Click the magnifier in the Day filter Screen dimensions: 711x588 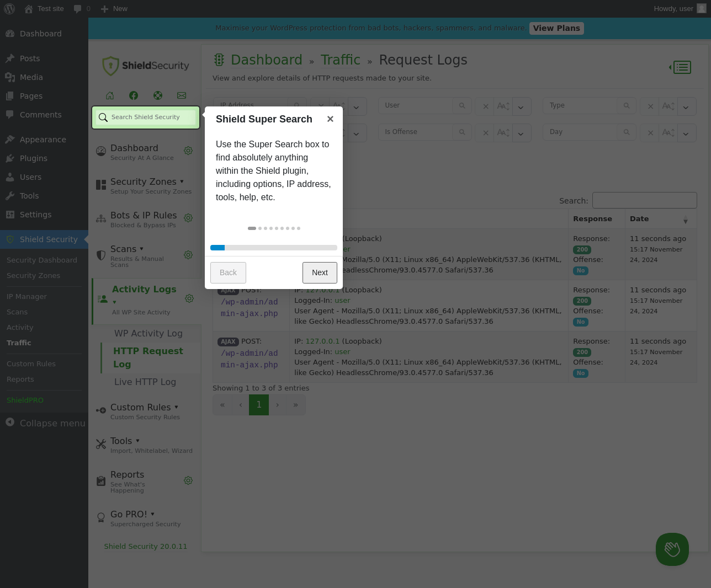point(627,132)
